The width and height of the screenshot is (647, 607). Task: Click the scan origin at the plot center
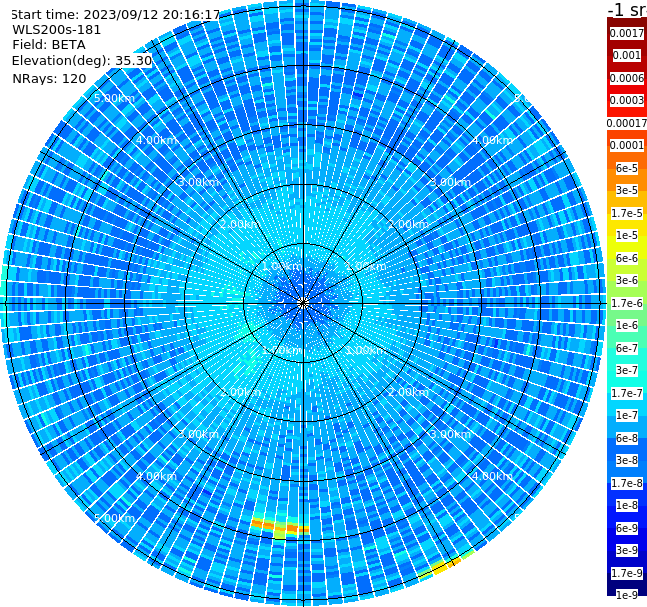(303, 303)
